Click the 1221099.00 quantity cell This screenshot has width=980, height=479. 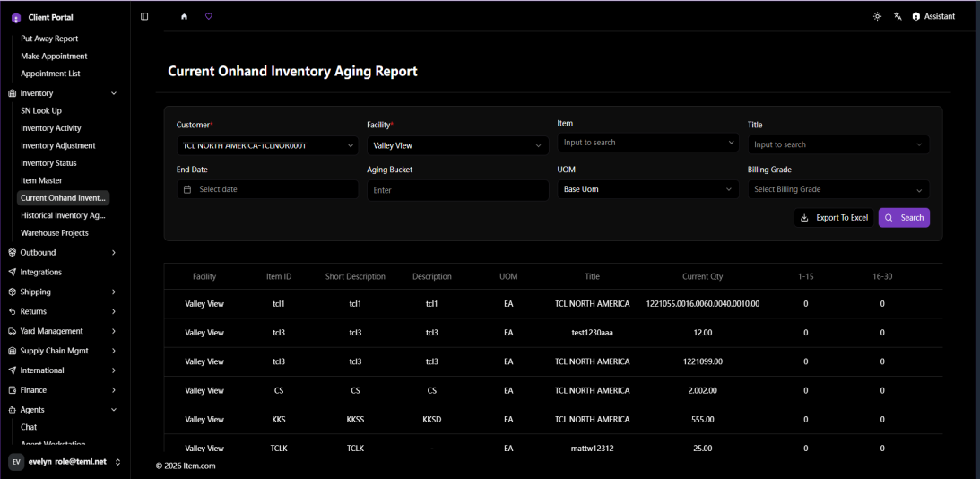[703, 361]
